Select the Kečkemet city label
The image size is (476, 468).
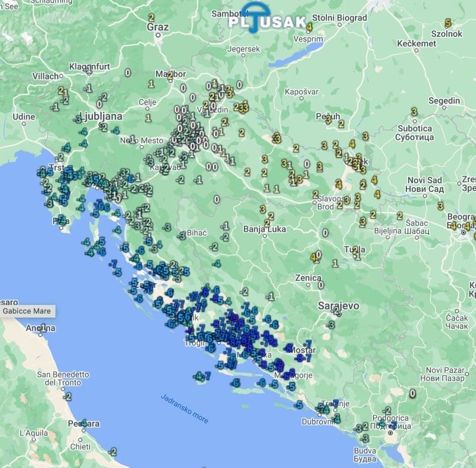416,44
